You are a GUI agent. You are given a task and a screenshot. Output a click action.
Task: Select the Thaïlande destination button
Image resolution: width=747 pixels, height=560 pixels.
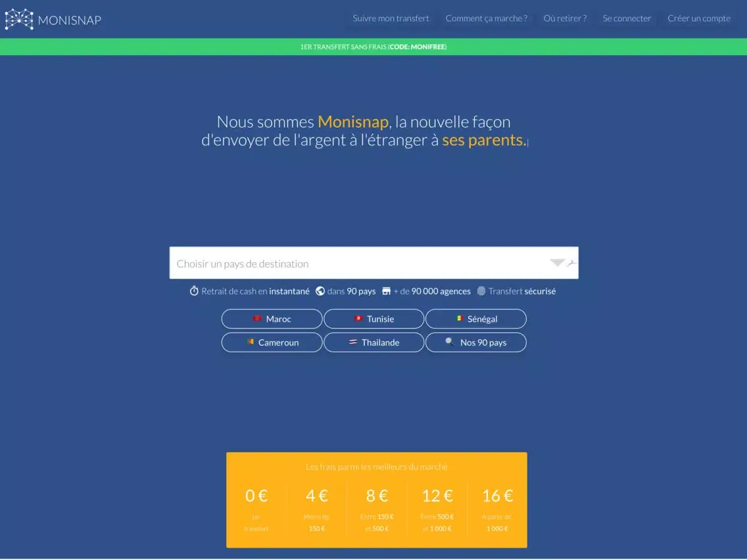click(x=374, y=342)
